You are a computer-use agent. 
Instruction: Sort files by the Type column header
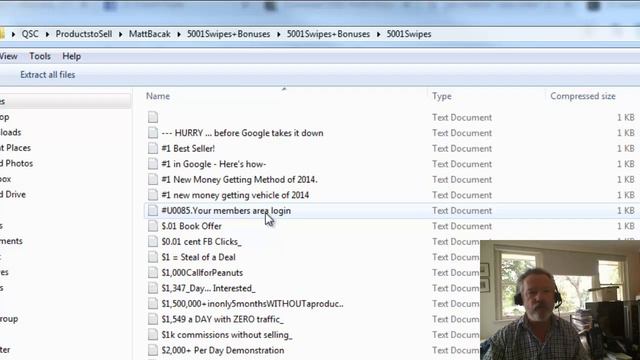click(x=442, y=96)
